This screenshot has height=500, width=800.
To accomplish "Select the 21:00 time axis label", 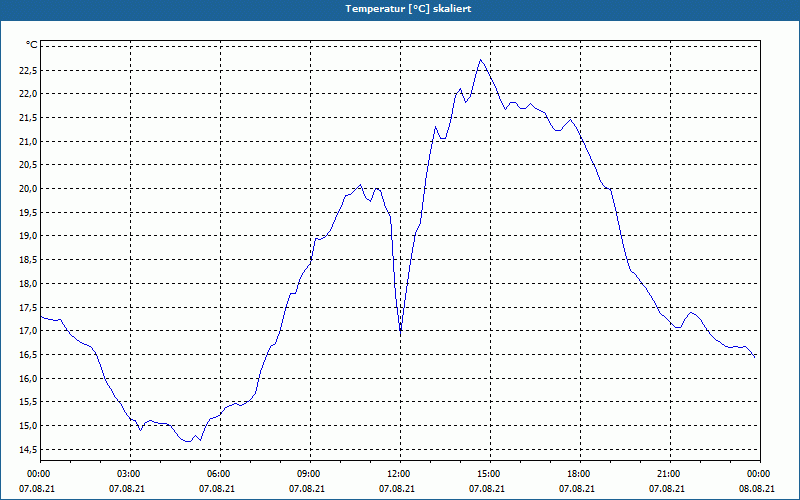I will pyautogui.click(x=667, y=474).
